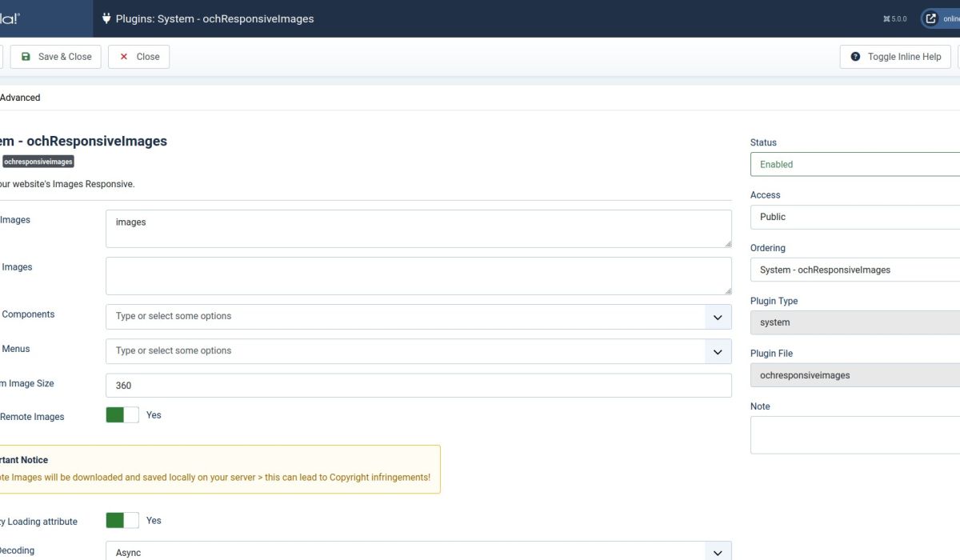
Task: Click the Plugin File ochresponsiveimages field
Action: [x=855, y=375]
